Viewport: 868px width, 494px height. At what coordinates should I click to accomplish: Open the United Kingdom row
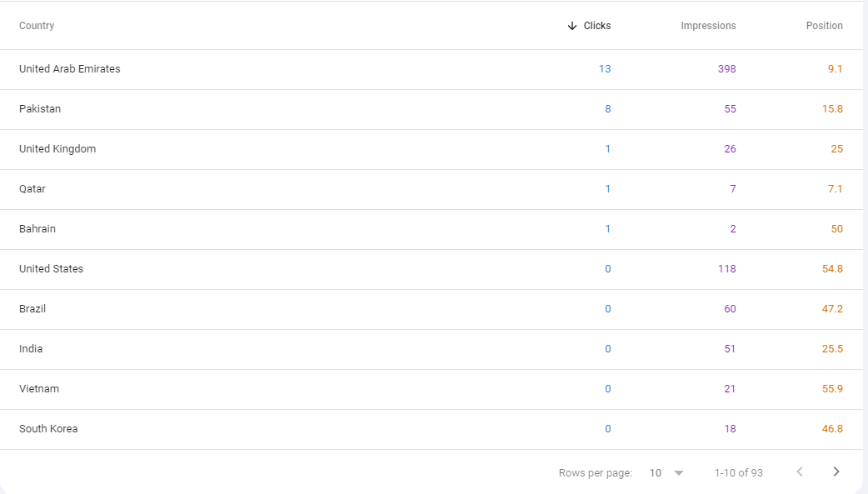pyautogui.click(x=57, y=149)
